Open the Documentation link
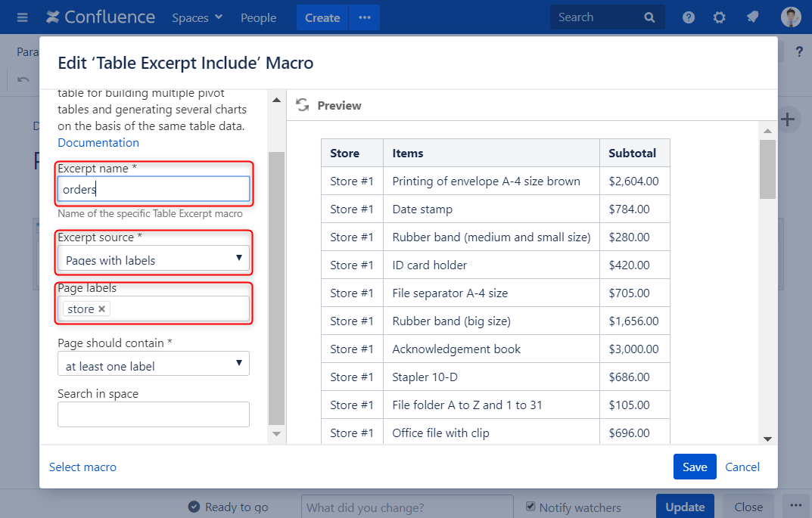Image resolution: width=812 pixels, height=518 pixels. coord(98,142)
